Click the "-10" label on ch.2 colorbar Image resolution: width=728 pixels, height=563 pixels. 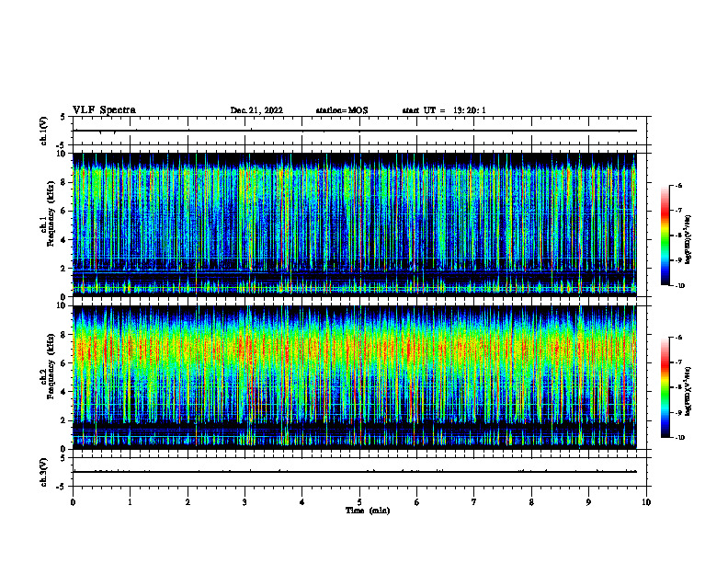[x=679, y=438]
